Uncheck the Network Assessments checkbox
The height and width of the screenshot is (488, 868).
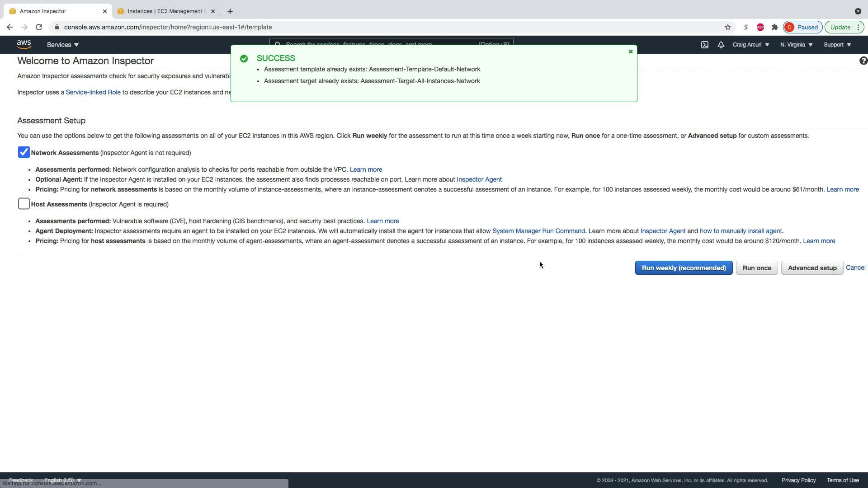coord(24,153)
